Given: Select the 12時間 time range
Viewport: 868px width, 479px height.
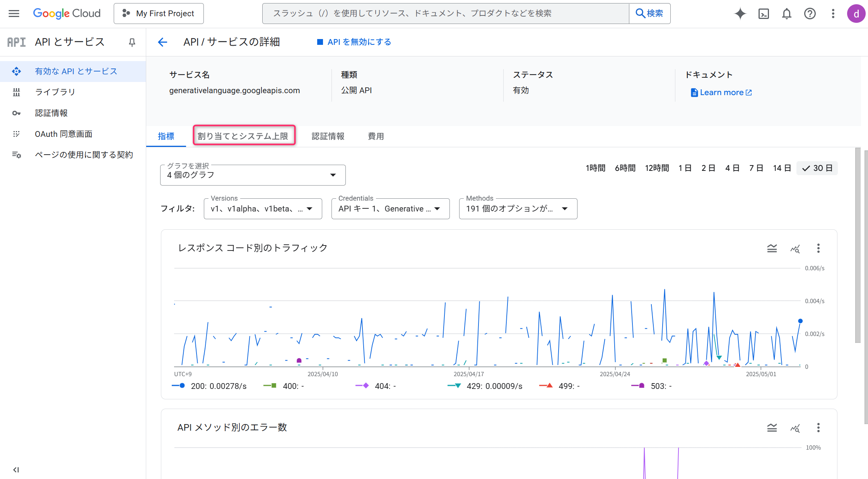Looking at the screenshot, I should tap(657, 168).
